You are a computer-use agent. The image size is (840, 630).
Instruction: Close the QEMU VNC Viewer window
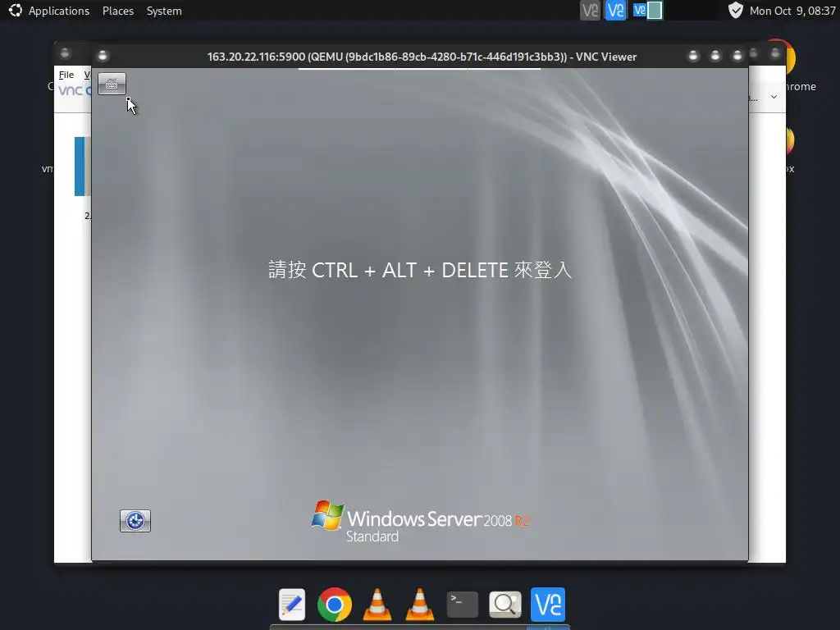coord(737,56)
